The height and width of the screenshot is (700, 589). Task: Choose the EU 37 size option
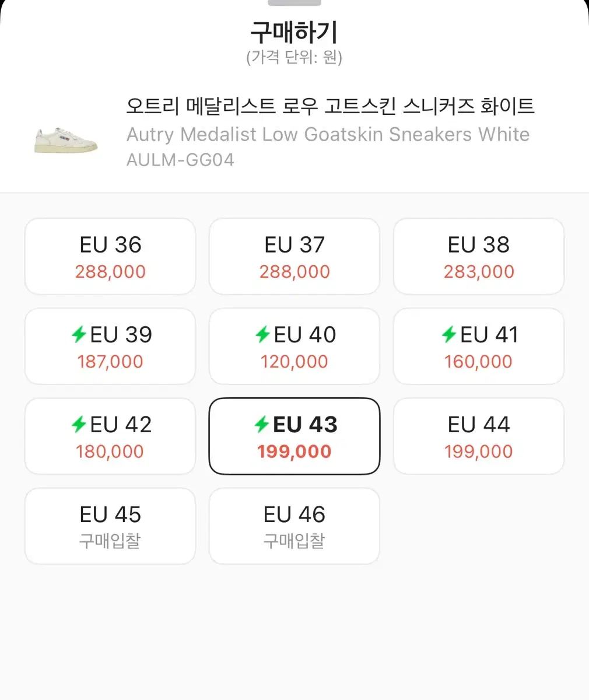pyautogui.click(x=294, y=257)
